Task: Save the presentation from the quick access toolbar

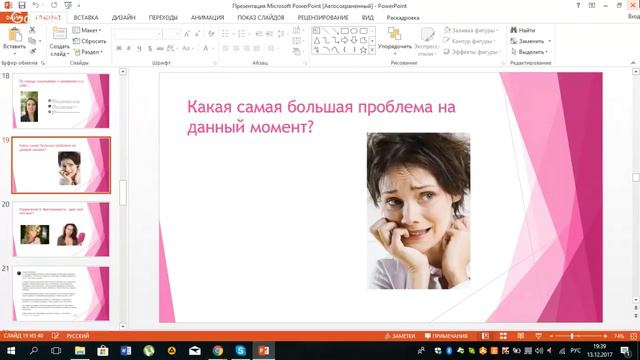Action: coord(22,5)
